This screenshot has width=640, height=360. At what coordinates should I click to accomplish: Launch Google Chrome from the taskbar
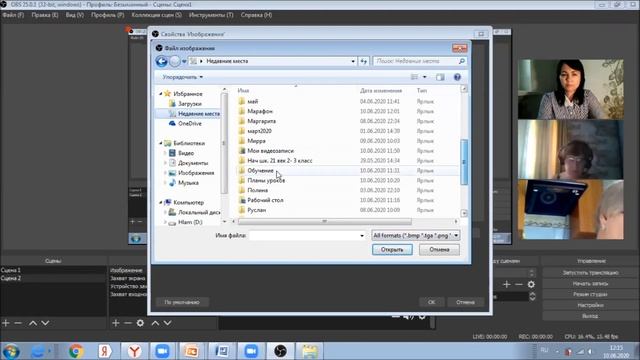point(76,351)
